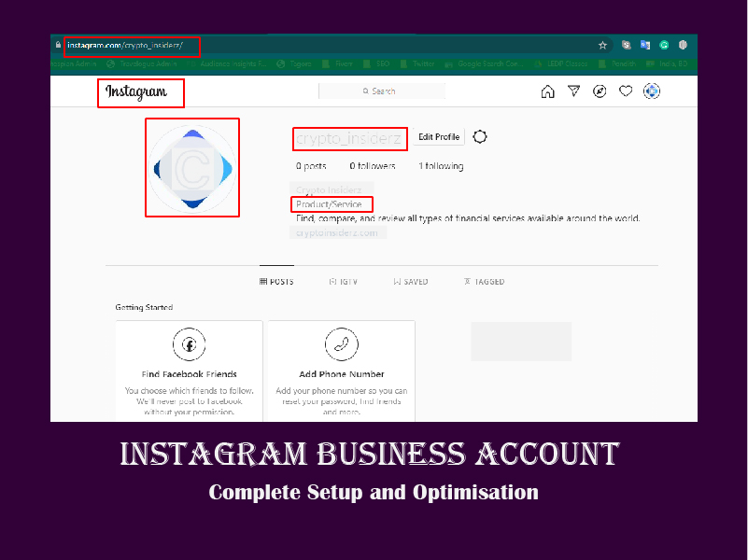Switch to the TAGGED tab

pos(485,282)
